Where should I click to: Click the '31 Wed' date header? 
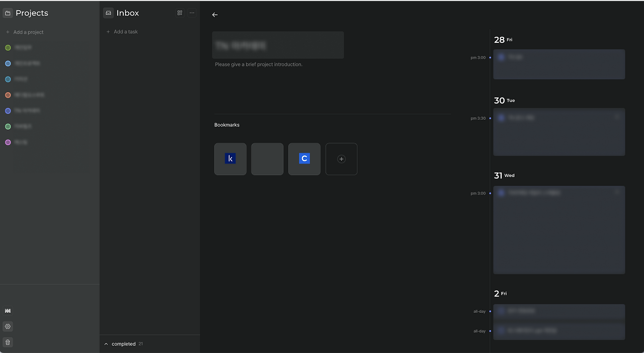pos(504,175)
